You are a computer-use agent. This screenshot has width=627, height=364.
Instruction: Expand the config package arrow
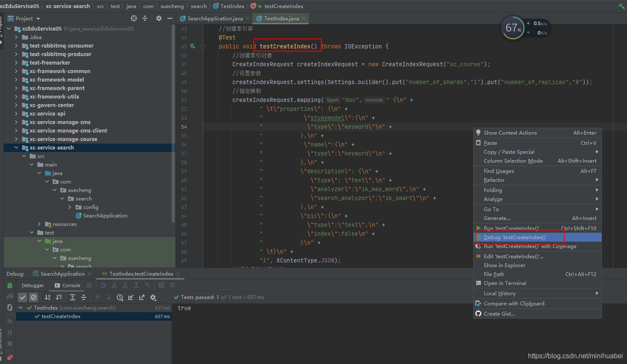70,207
